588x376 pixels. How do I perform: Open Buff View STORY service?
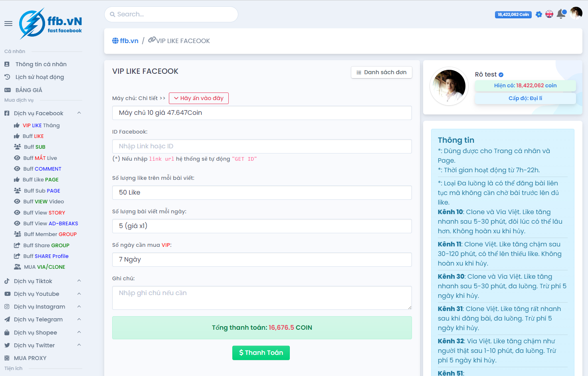point(44,213)
